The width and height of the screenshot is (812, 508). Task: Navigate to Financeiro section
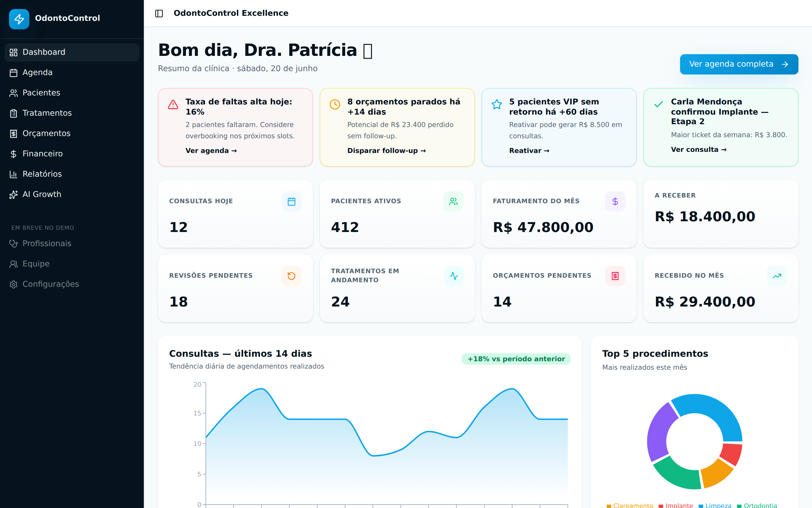(72, 154)
